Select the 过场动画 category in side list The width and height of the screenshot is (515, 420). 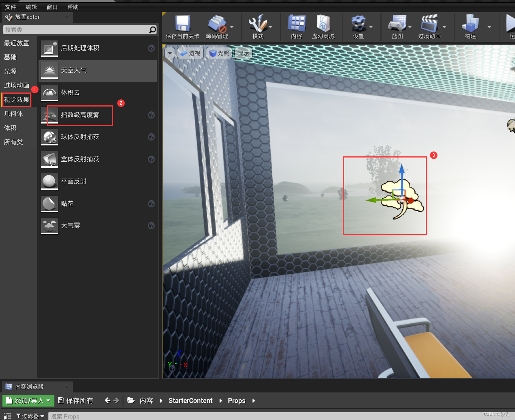point(17,85)
